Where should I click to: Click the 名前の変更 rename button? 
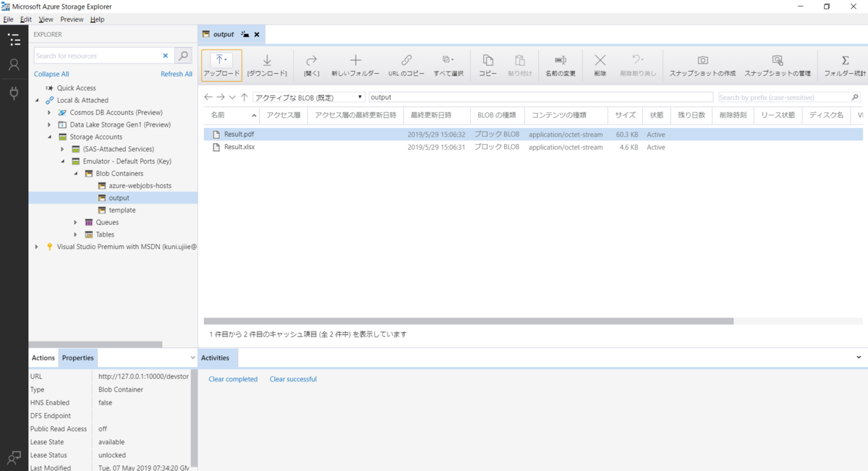[x=560, y=65]
